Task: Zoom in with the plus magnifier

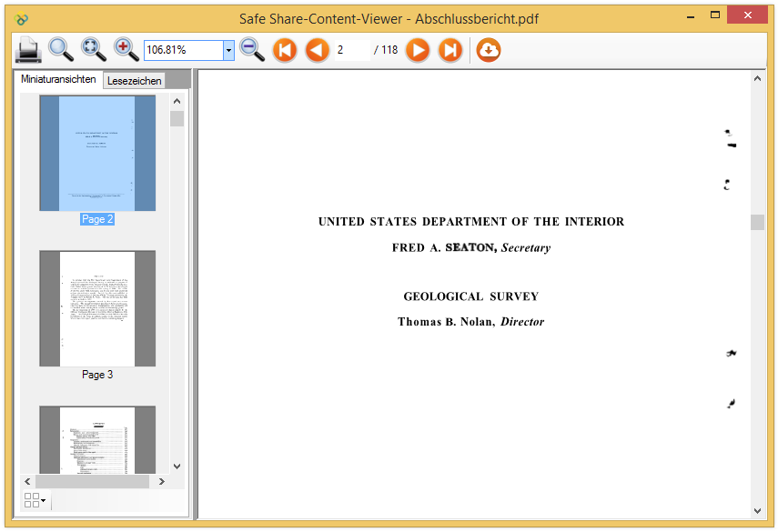Action: tap(126, 50)
